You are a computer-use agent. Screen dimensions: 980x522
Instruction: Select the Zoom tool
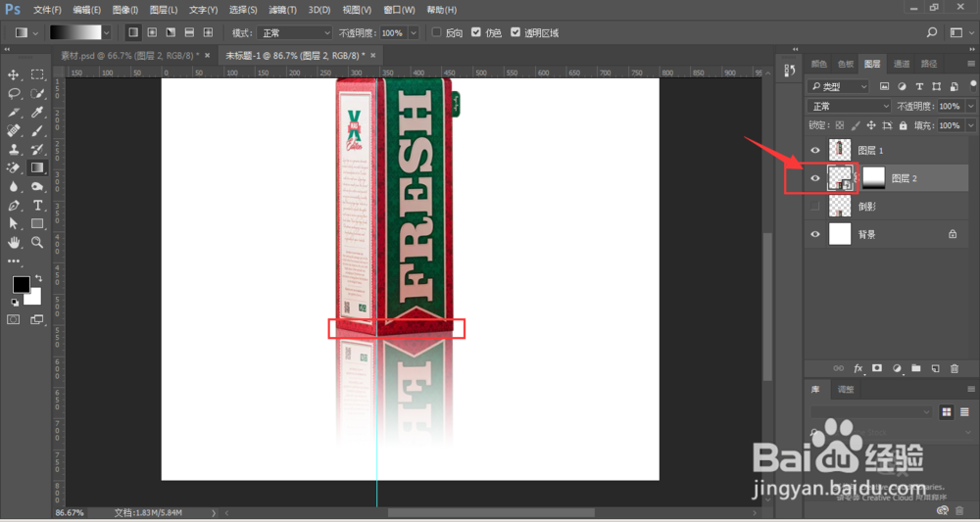pos(37,242)
